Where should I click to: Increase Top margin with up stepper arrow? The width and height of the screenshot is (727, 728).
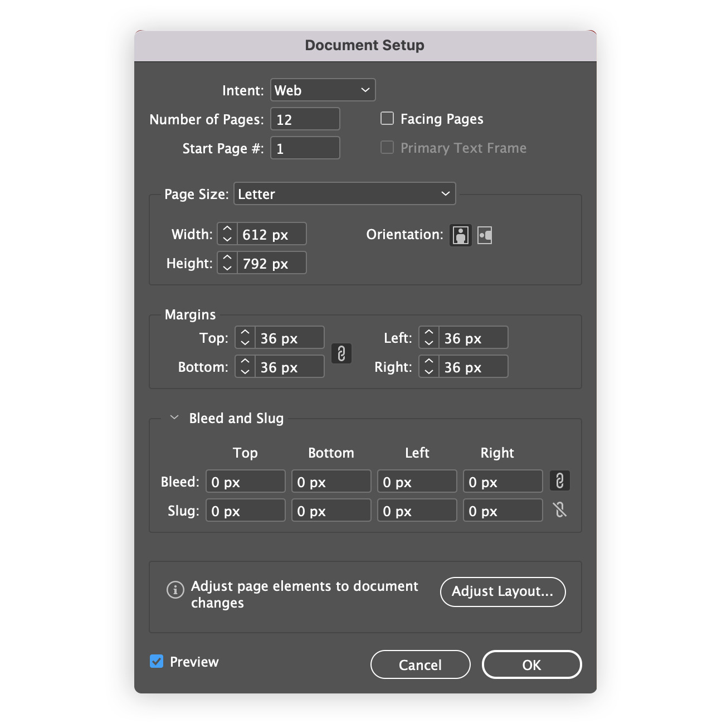pyautogui.click(x=245, y=332)
